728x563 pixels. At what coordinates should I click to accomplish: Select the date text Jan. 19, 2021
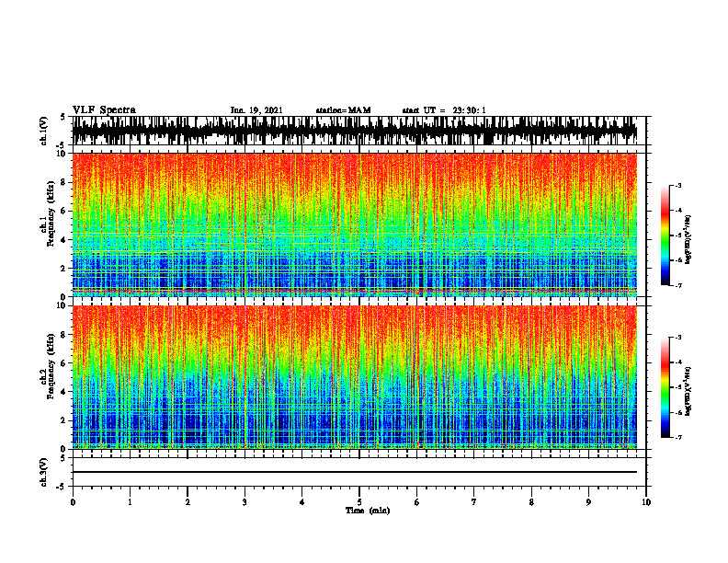256,110
